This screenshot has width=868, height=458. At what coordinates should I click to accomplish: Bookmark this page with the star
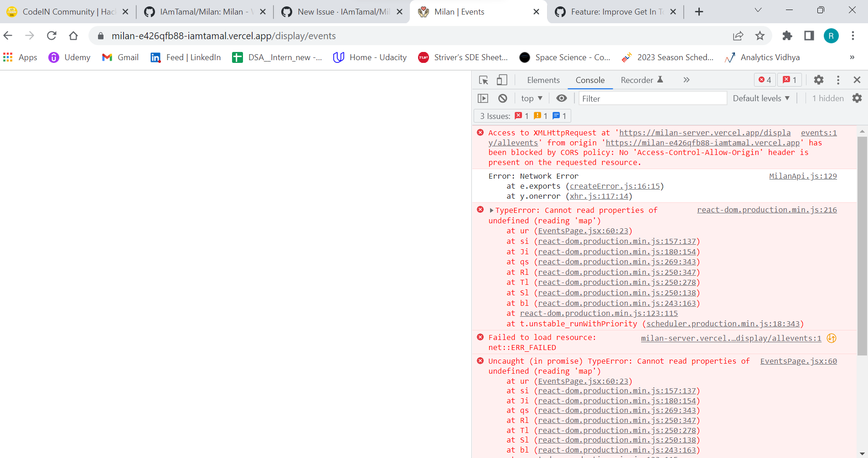coord(759,36)
